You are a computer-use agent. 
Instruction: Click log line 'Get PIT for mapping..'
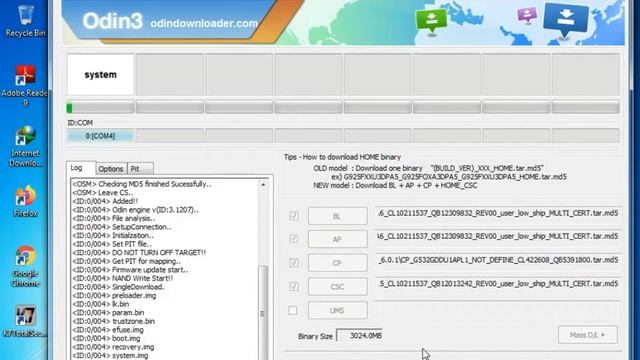(127, 261)
